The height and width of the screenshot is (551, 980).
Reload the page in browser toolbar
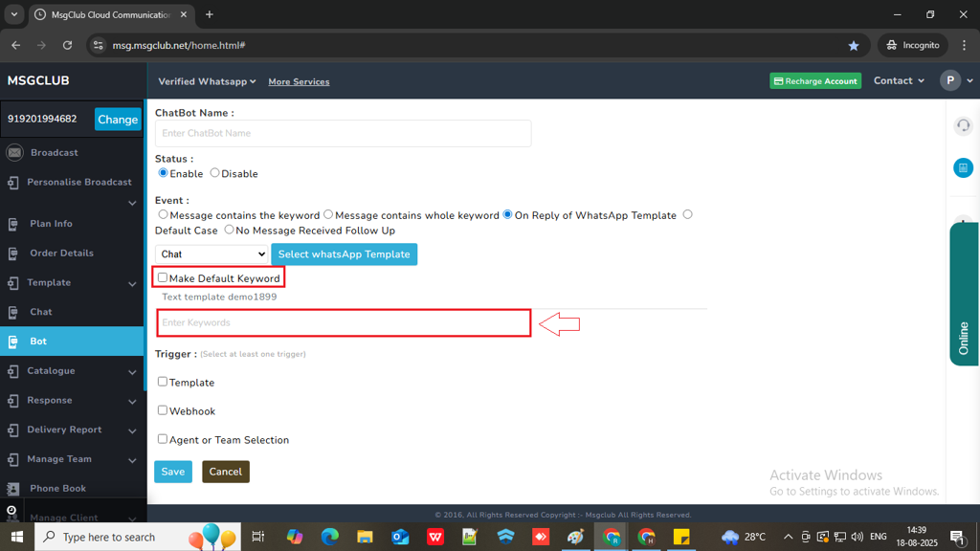point(68,45)
